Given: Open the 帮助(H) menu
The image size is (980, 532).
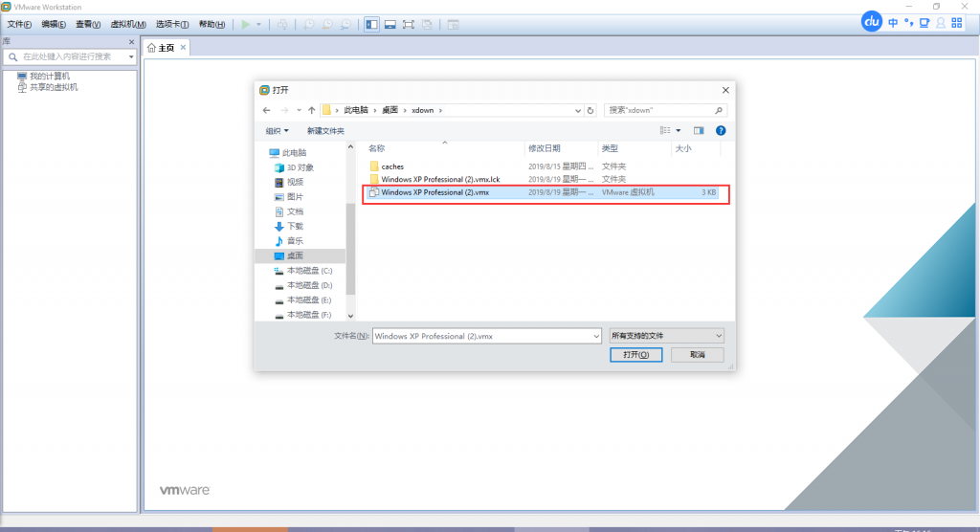Looking at the screenshot, I should pyautogui.click(x=212, y=24).
